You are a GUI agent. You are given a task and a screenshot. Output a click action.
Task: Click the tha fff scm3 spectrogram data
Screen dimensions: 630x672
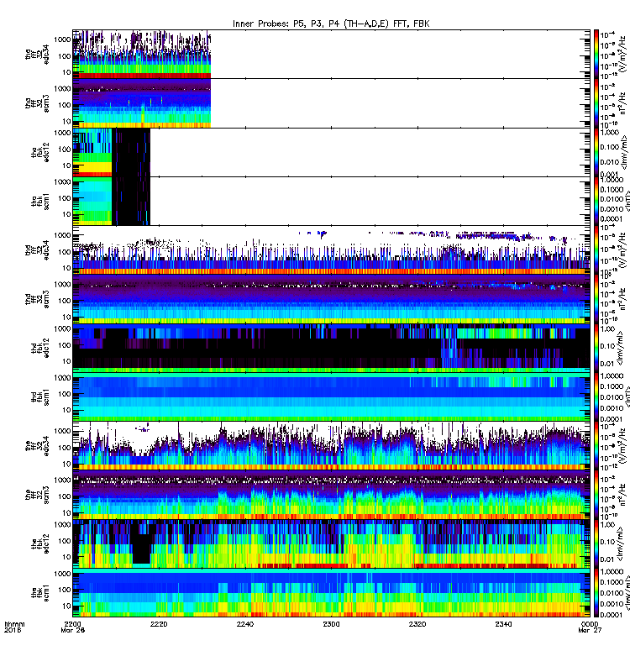point(141,103)
